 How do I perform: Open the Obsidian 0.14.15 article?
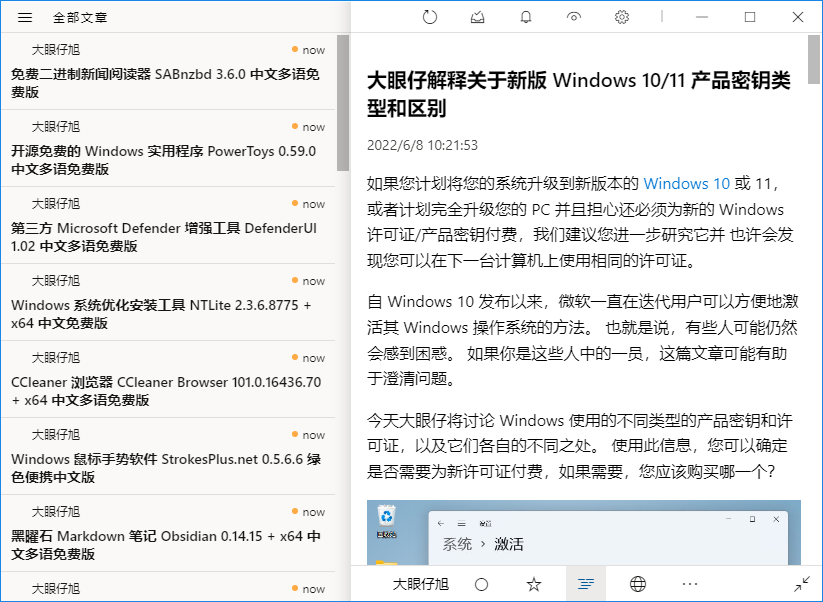[168, 534]
